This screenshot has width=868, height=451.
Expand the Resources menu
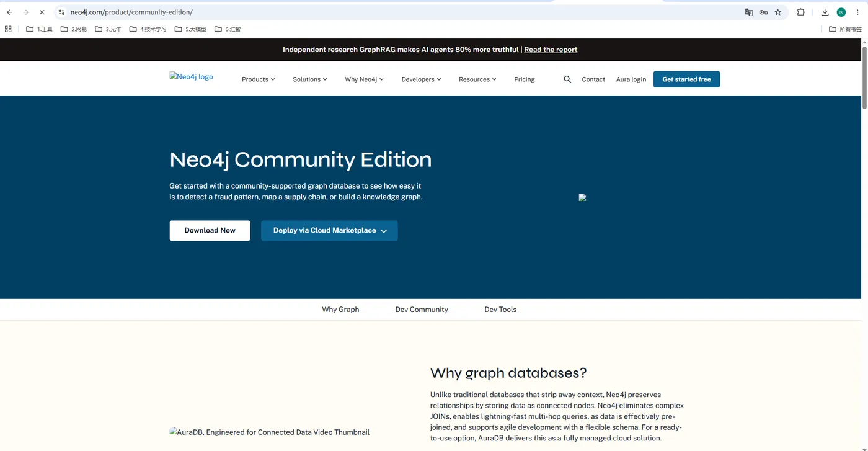pos(477,79)
